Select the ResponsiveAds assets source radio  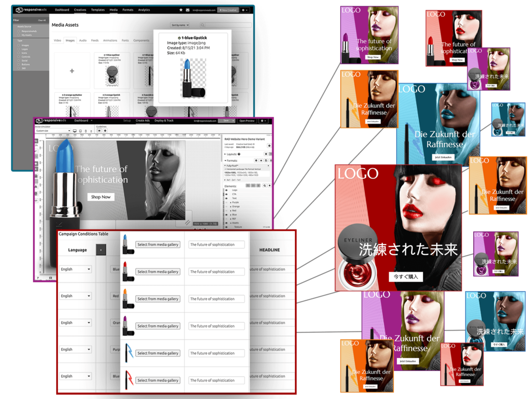tap(19, 31)
